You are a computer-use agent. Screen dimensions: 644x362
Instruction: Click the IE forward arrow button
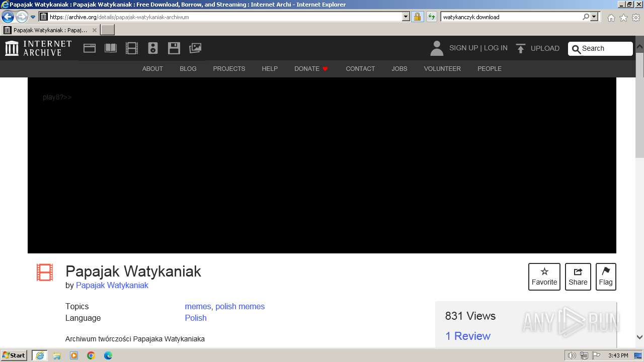[22, 17]
